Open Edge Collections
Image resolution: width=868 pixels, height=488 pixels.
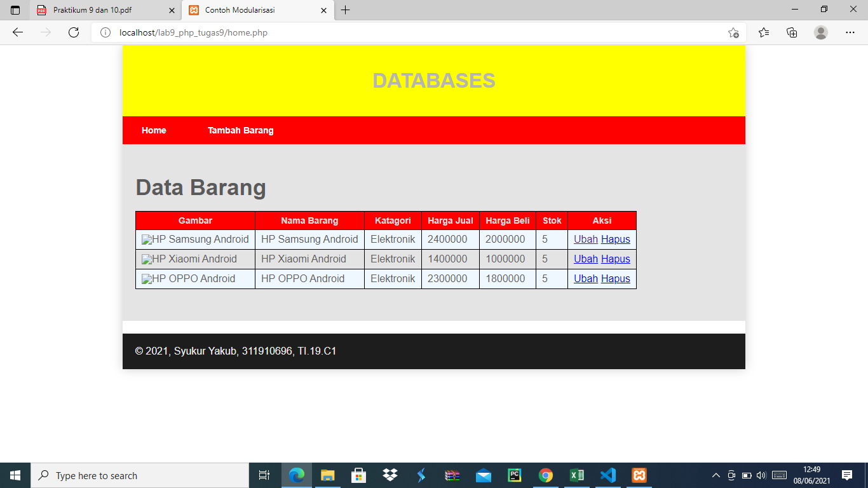[x=792, y=32]
